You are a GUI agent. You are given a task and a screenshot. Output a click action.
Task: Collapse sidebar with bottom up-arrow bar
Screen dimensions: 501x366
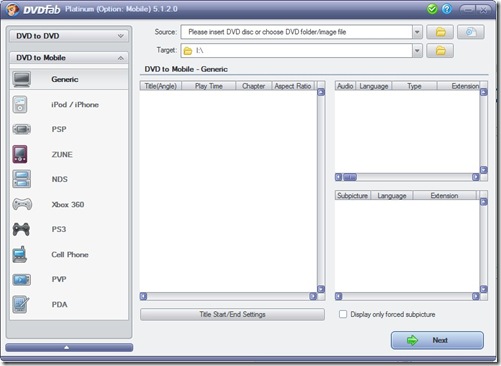point(69,347)
